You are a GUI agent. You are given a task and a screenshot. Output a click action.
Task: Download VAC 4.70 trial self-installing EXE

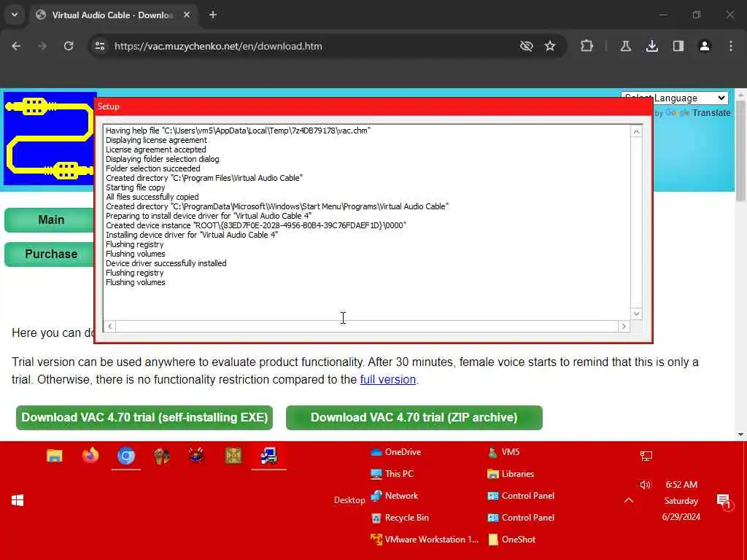point(144,418)
